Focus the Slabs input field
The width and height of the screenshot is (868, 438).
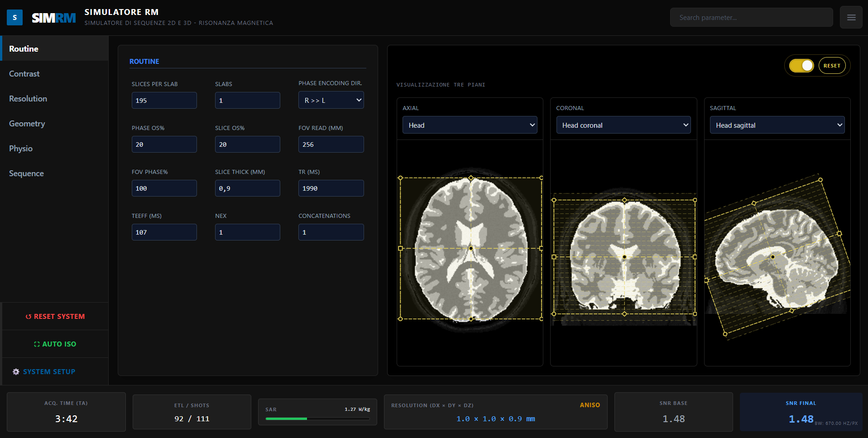coord(248,100)
